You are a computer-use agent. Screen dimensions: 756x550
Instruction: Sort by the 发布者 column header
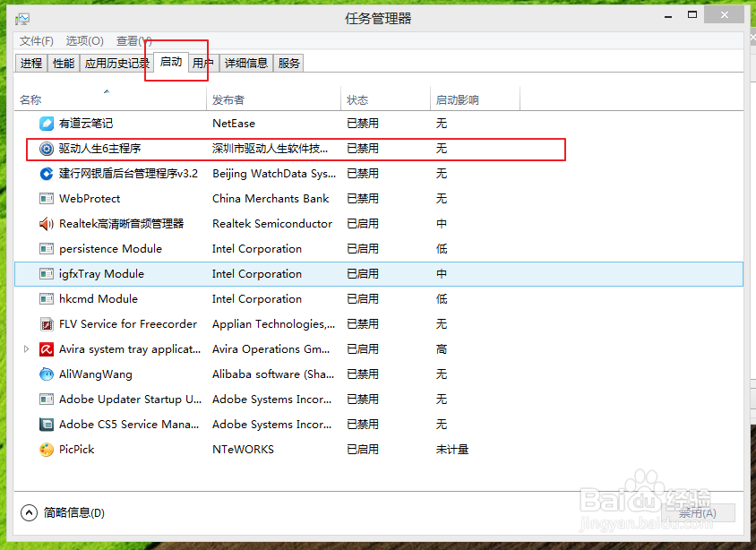[274, 99]
